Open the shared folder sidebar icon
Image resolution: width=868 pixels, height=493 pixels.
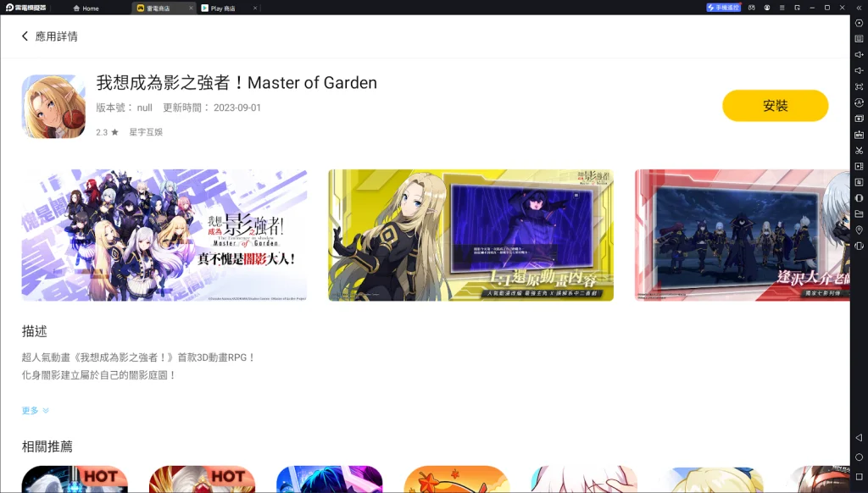click(859, 213)
